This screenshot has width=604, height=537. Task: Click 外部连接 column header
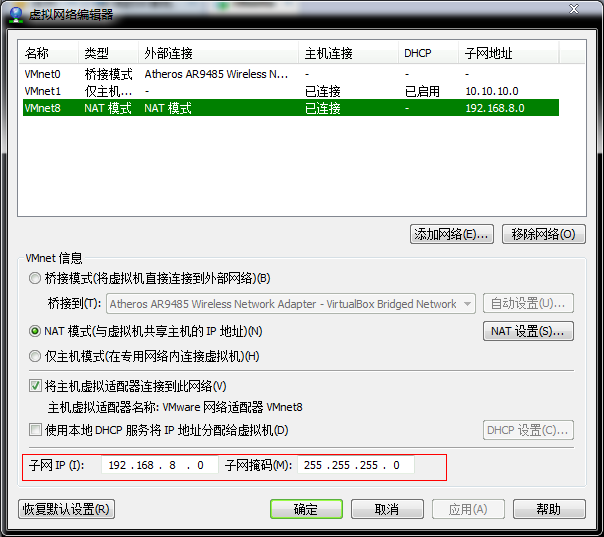click(218, 53)
